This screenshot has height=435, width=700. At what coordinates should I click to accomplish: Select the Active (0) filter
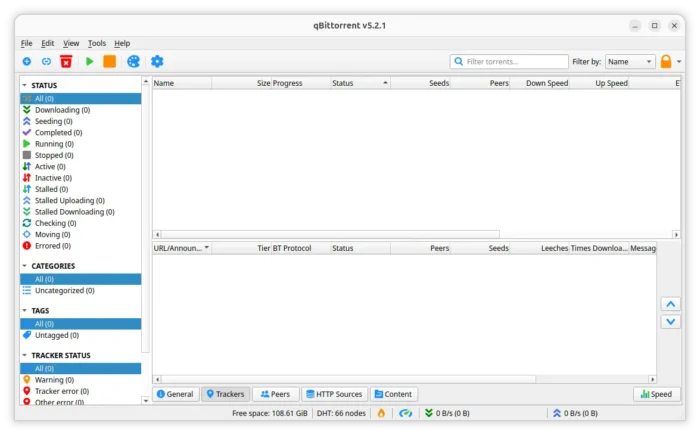coord(81,167)
